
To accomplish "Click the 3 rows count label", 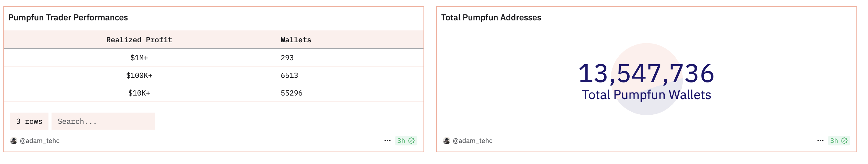I will 29,121.
